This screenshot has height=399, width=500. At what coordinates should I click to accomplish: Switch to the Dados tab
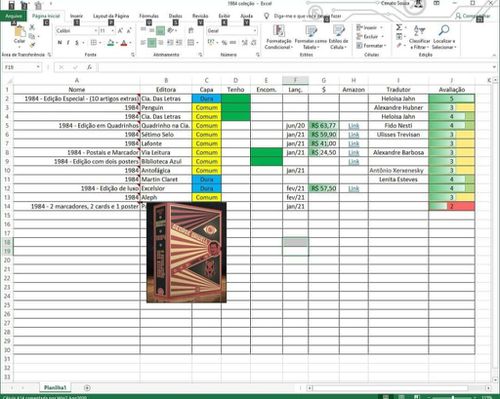(175, 16)
